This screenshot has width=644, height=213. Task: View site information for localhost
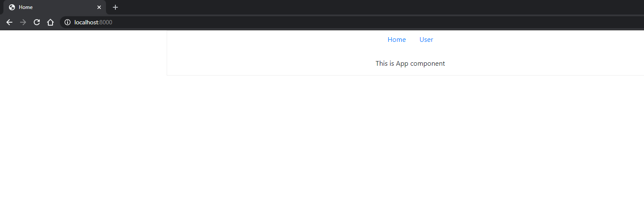pyautogui.click(x=67, y=22)
